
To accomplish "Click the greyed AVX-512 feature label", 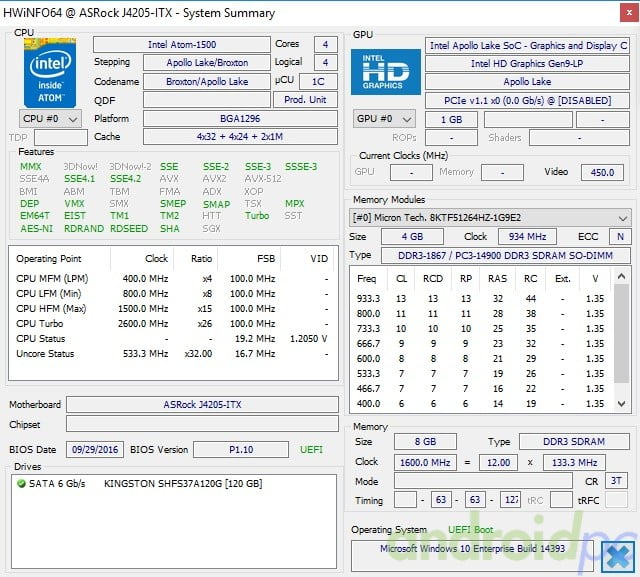I will pos(263,179).
